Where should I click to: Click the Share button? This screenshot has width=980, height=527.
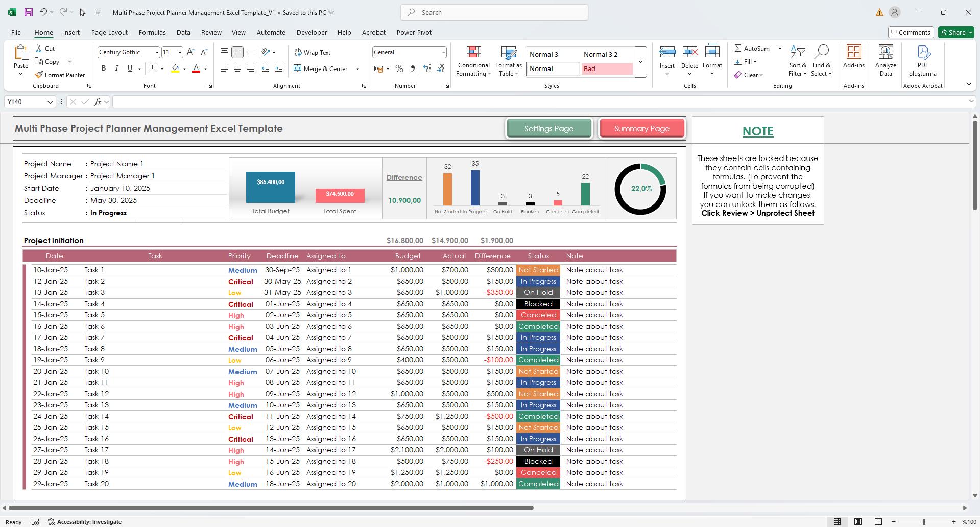pos(957,32)
